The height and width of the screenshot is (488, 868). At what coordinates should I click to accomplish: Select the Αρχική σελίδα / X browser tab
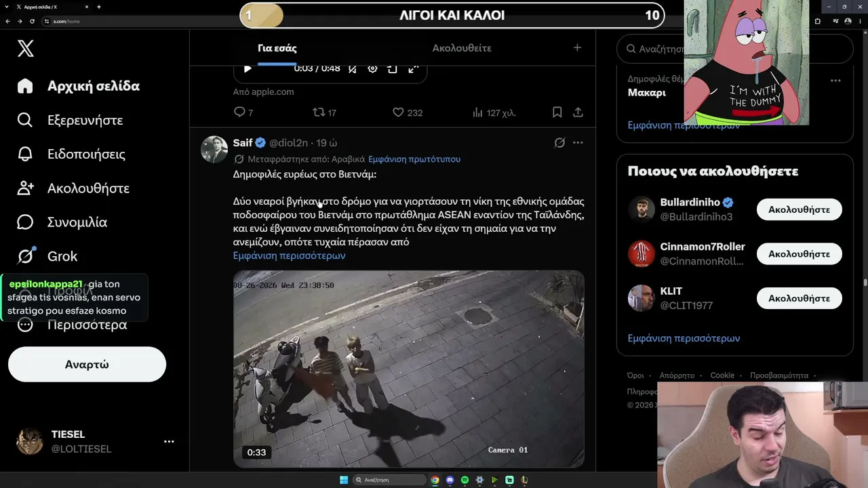tap(52, 7)
